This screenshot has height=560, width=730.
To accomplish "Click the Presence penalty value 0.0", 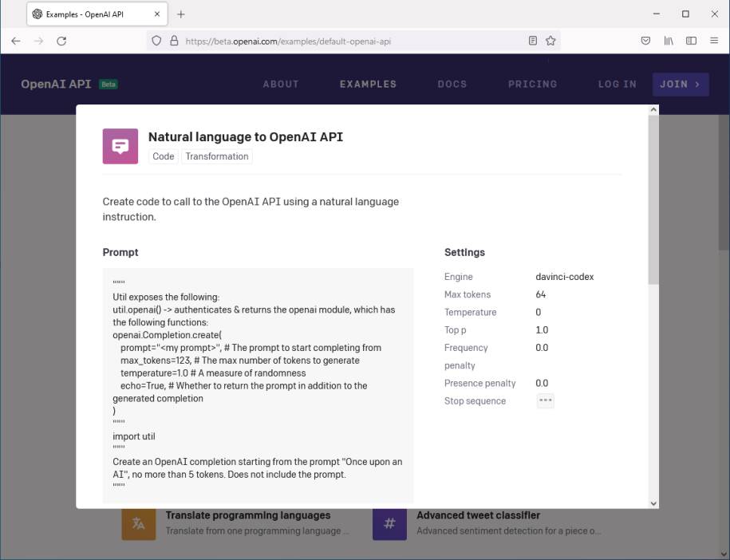I will click(x=542, y=383).
